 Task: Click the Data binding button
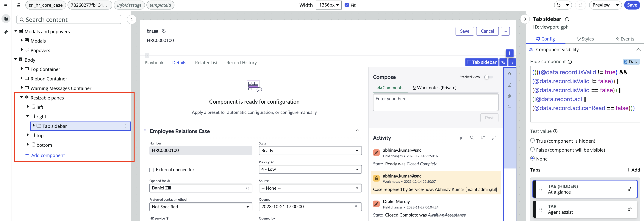click(631, 62)
